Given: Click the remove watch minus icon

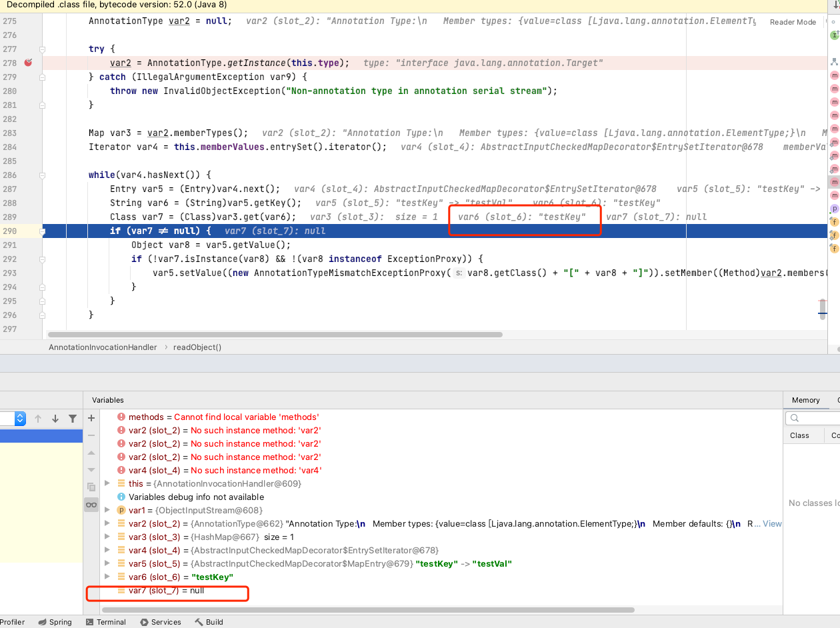Looking at the screenshot, I should (91, 435).
